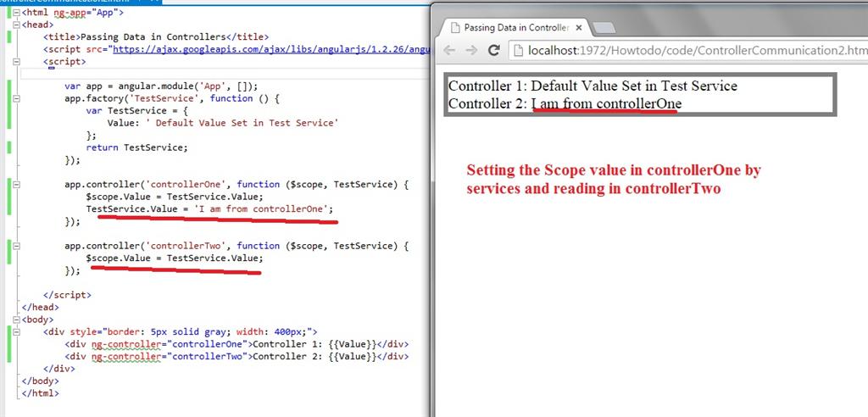868x417 pixels.
Task: Open the ajax.googleapis.com script source link
Action: 271,49
